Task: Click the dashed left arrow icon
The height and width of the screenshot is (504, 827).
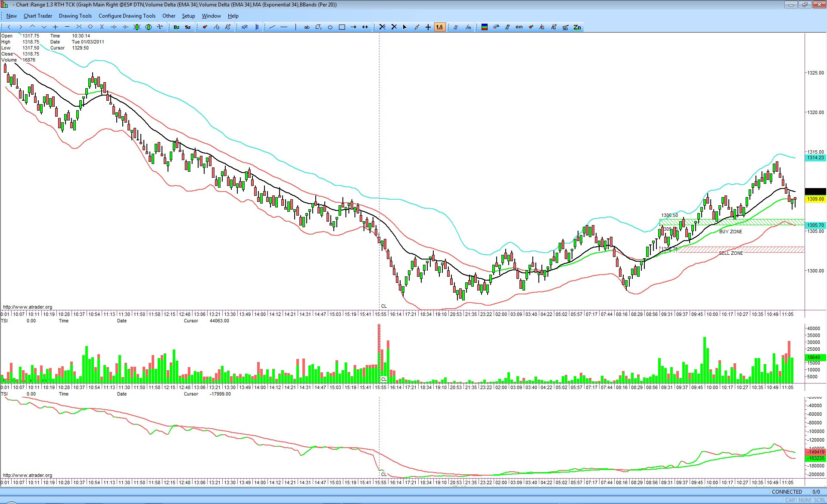Action: coord(114,27)
